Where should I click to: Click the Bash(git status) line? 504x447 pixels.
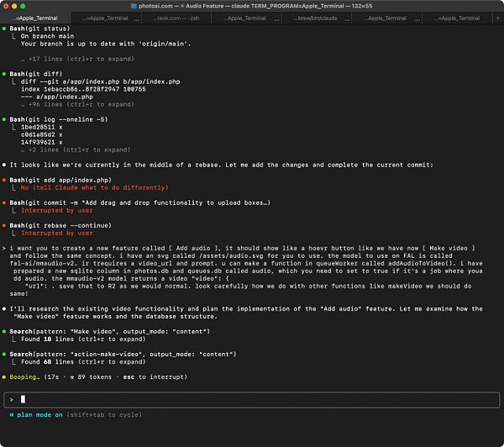tap(39, 29)
